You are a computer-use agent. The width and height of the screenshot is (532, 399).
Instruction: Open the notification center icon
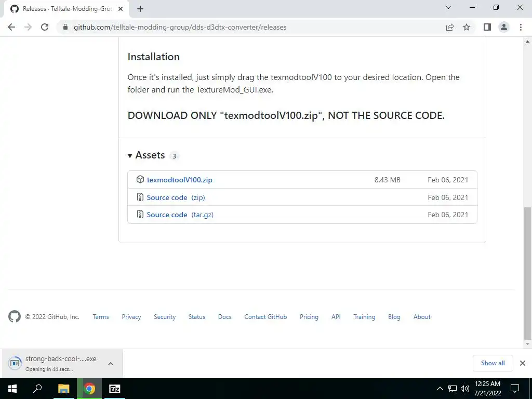[515, 389]
